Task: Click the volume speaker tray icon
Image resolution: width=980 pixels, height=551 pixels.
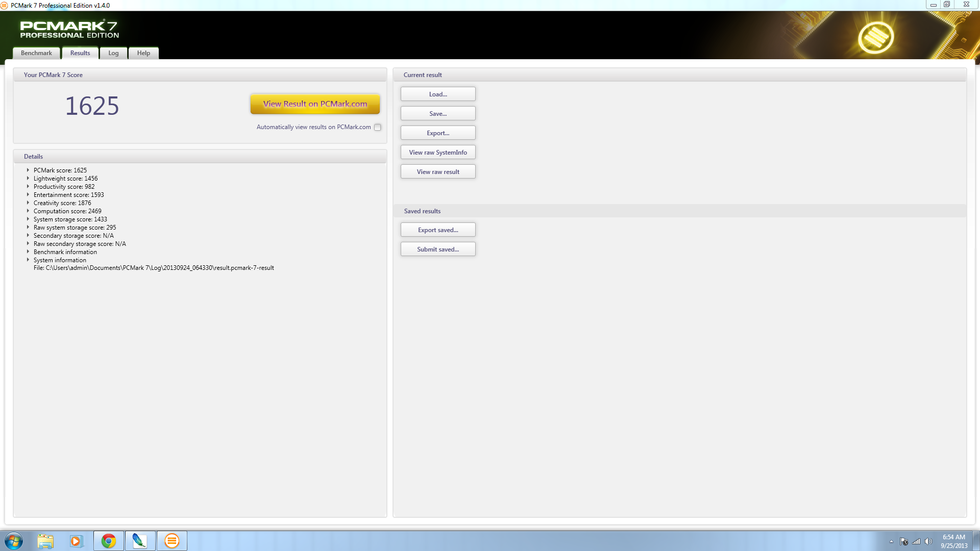Action: 928,541
